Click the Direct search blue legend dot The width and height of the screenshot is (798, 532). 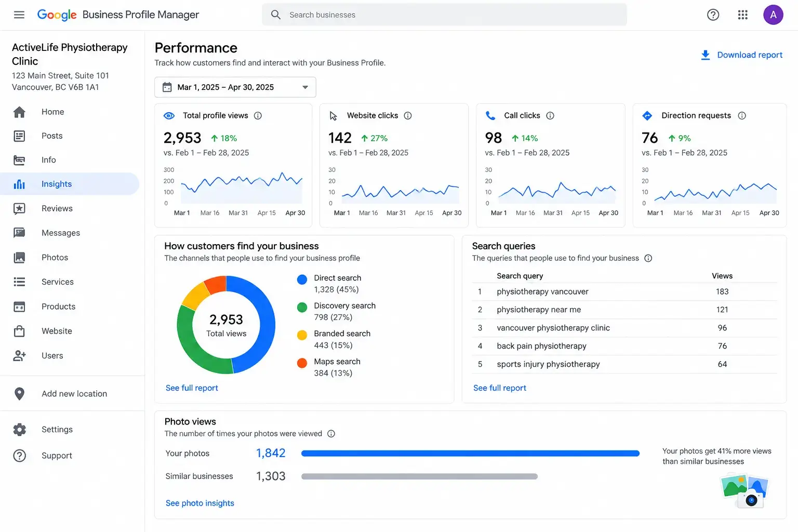click(x=302, y=280)
